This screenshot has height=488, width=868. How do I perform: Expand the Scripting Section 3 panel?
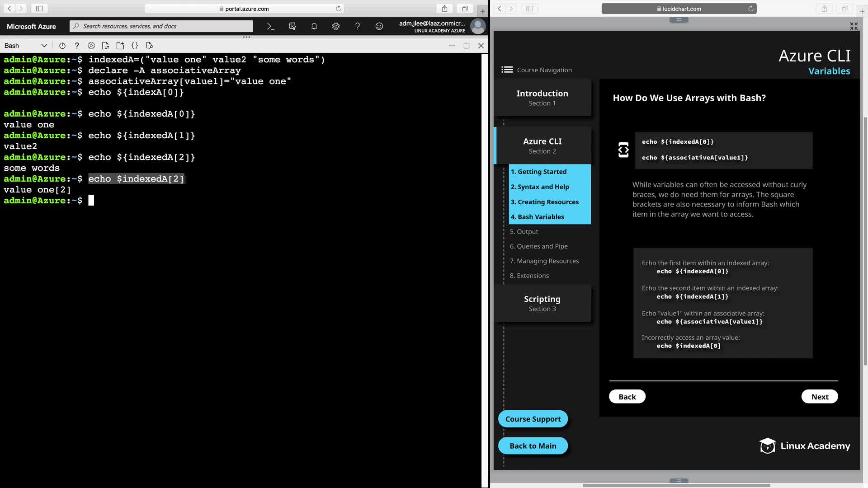pos(542,303)
